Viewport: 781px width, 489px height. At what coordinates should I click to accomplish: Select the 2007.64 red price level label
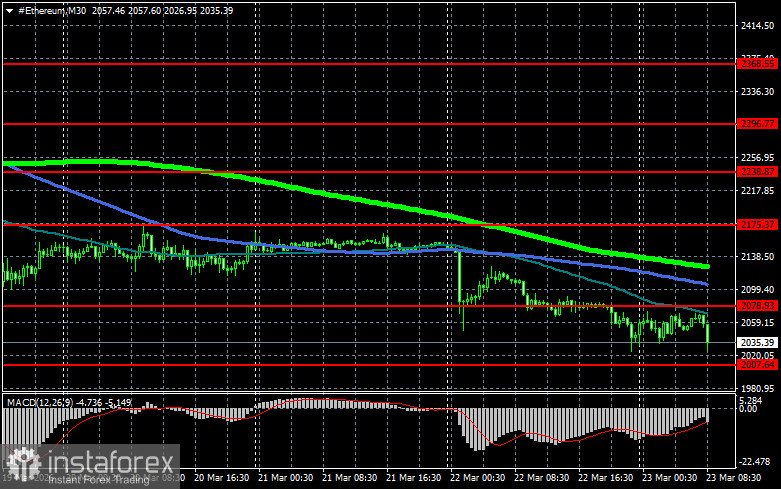pyautogui.click(x=758, y=365)
